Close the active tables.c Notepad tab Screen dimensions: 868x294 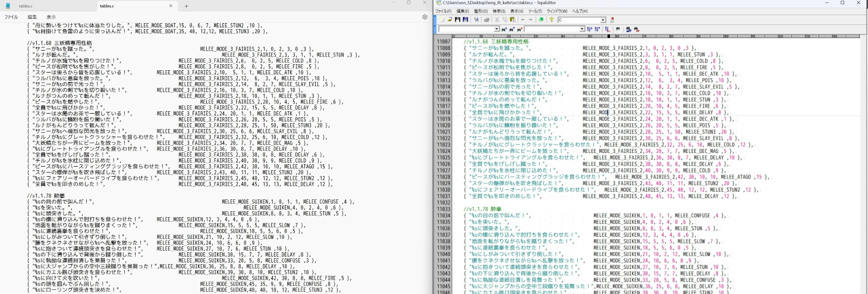[171, 5]
